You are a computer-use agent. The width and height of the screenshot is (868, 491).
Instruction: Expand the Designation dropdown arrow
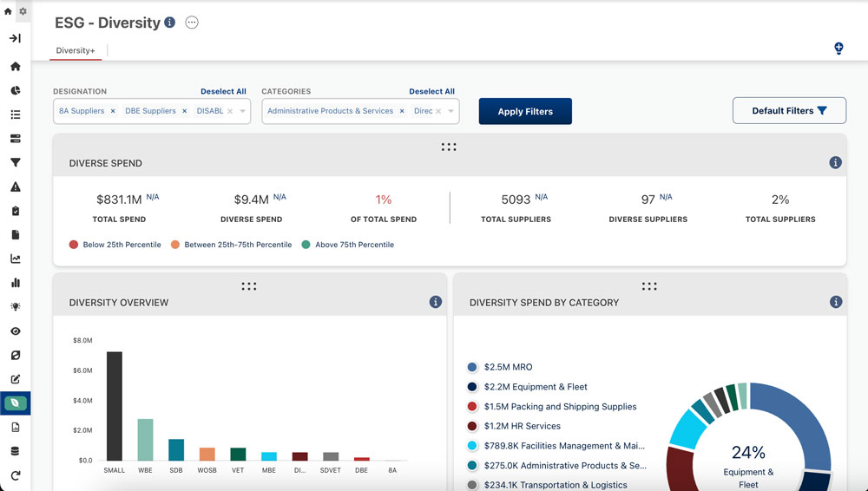point(243,111)
